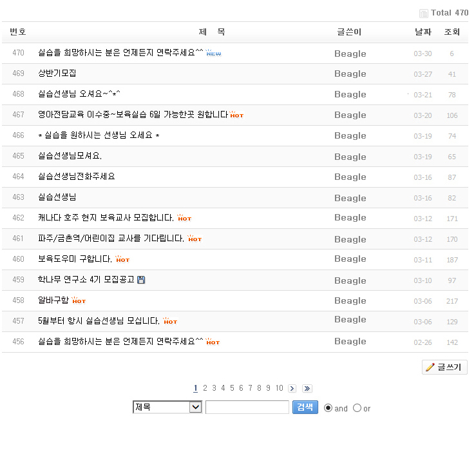Go to page 4 of the board
This screenshot has width=476, height=461.
pyautogui.click(x=223, y=388)
